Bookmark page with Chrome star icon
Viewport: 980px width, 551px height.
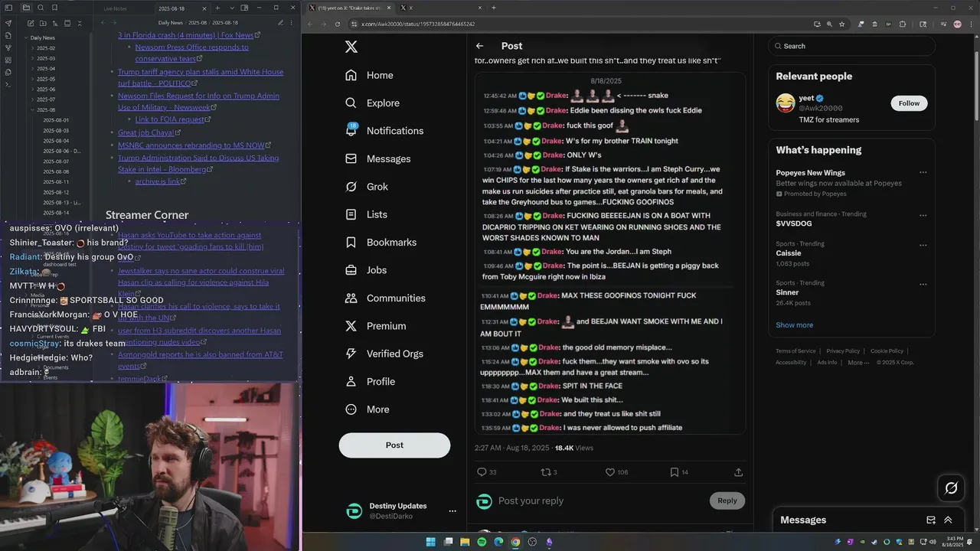point(841,24)
